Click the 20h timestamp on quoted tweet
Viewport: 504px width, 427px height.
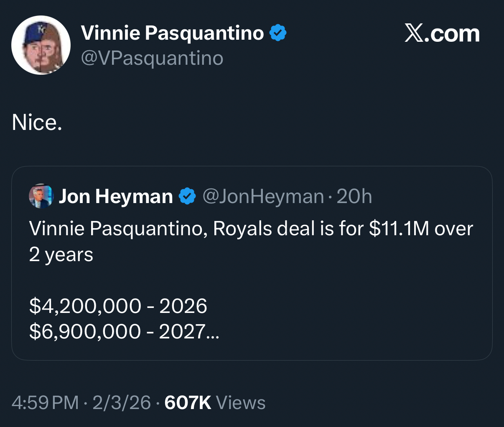354,196
